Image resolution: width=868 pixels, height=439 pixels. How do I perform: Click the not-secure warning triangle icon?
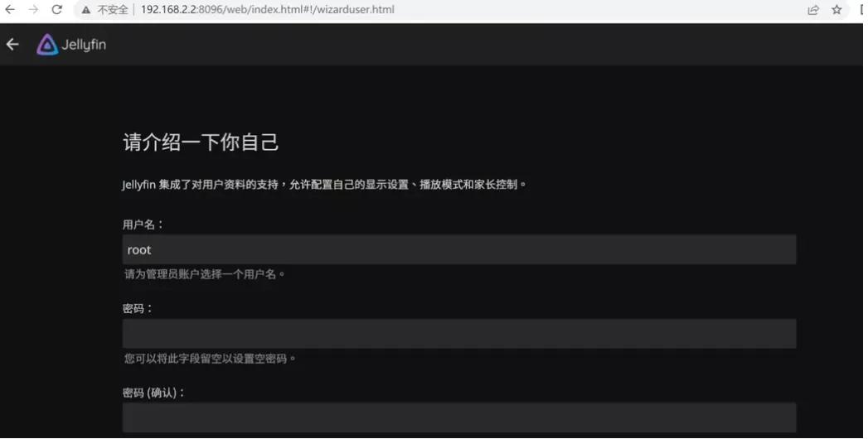click(86, 10)
